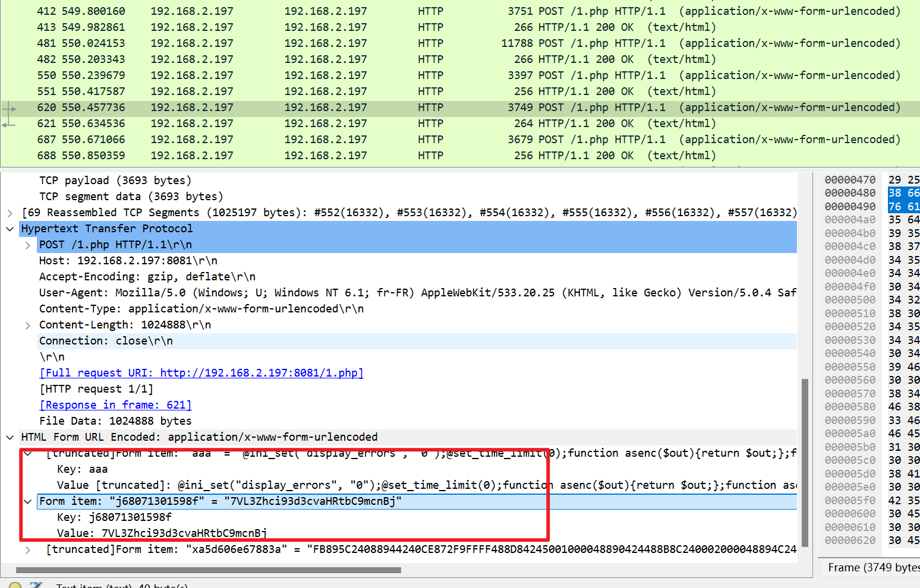
Task: Select the Key: aaa line
Action: (82, 469)
